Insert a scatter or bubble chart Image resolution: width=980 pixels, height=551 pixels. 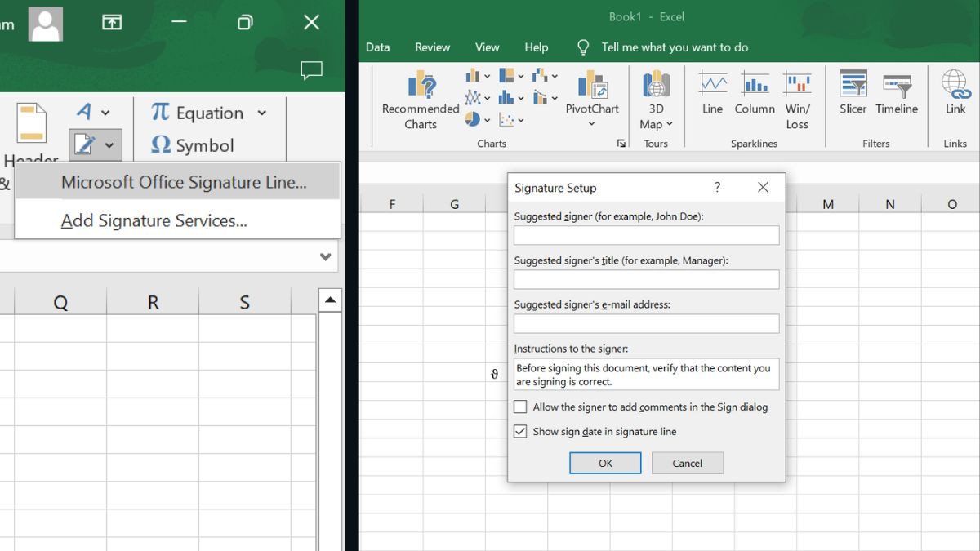click(511, 119)
